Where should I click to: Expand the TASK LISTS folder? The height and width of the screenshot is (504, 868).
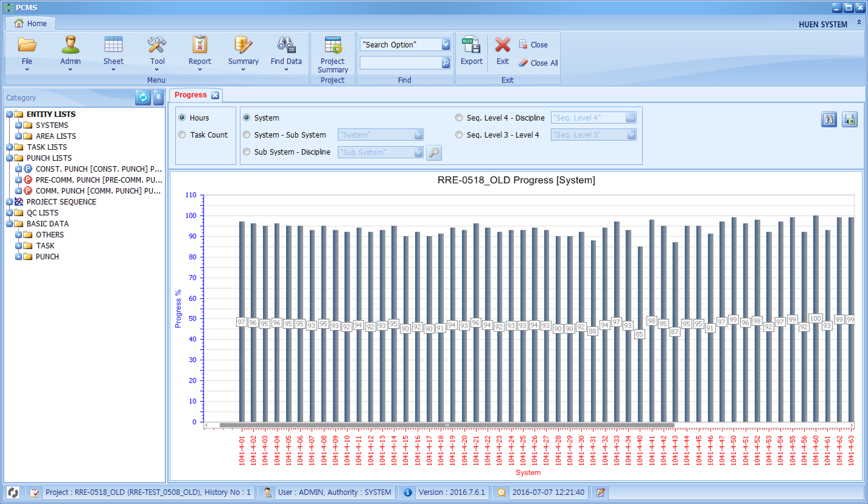coord(10,147)
